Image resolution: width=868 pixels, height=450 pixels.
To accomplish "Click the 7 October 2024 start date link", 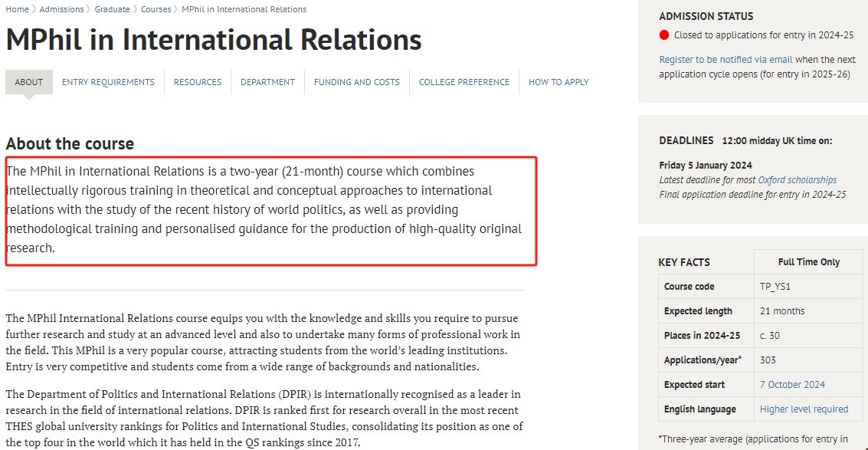I will [x=792, y=385].
